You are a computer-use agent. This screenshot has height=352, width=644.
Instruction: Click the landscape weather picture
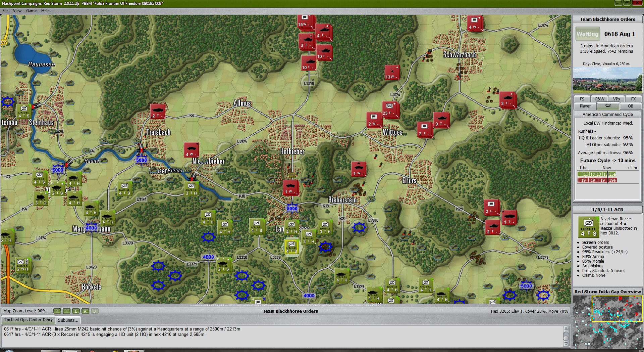pyautogui.click(x=607, y=80)
